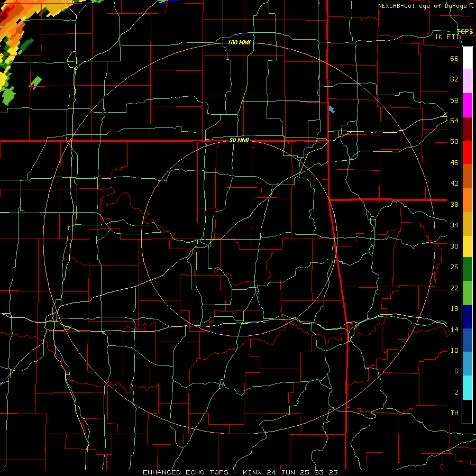
Task: Select the bright red legend swatch between 50 and 46
Action: (467, 152)
